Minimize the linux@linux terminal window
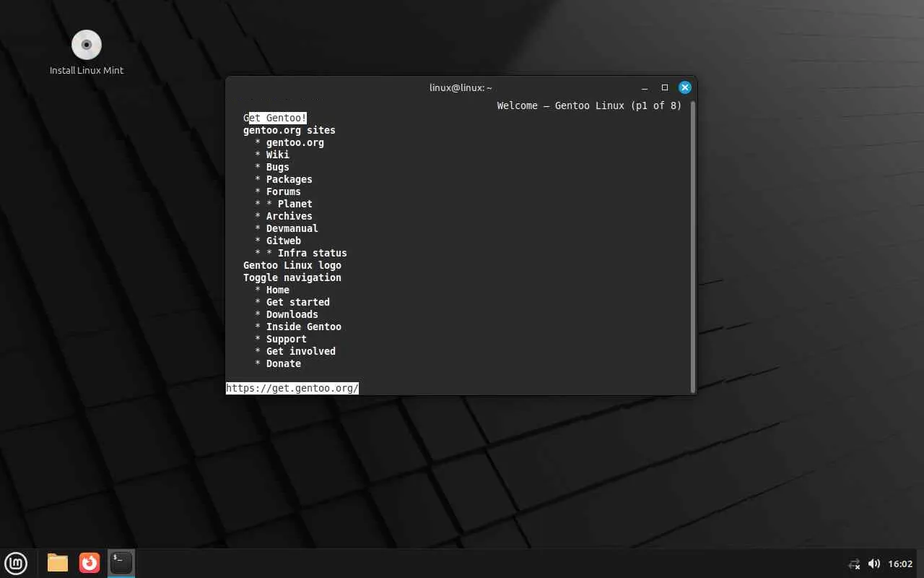Viewport: 924px width, 578px height. click(x=645, y=87)
